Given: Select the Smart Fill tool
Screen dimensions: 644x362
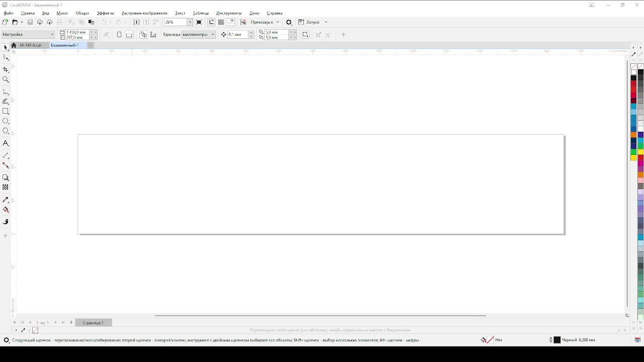Looking at the screenshot, I should point(6,222).
